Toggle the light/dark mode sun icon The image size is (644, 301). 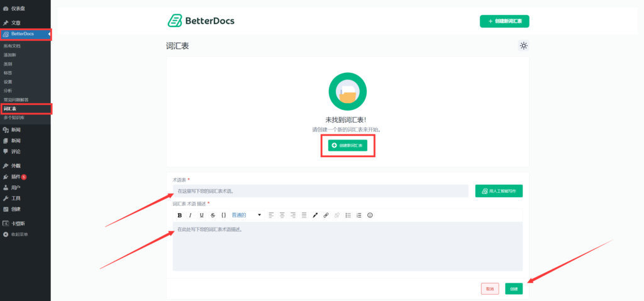tap(523, 46)
